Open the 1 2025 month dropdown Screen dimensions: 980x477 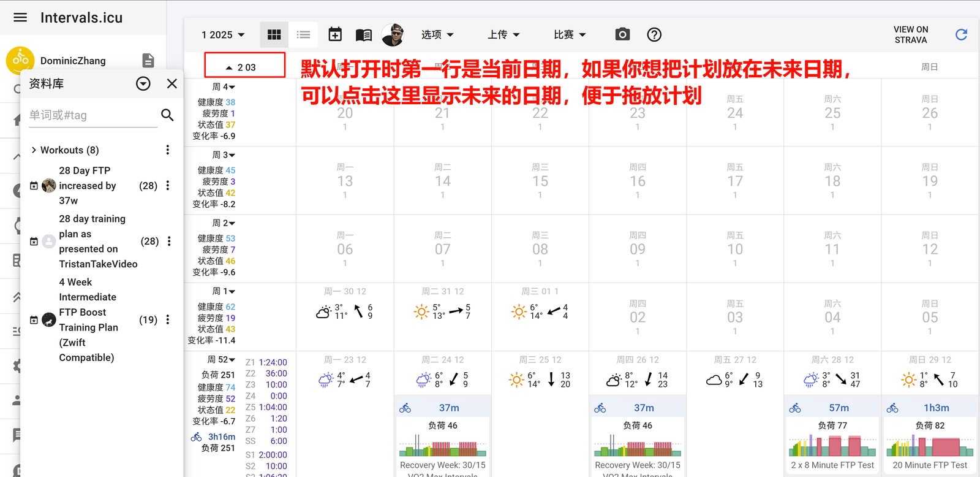coord(223,35)
